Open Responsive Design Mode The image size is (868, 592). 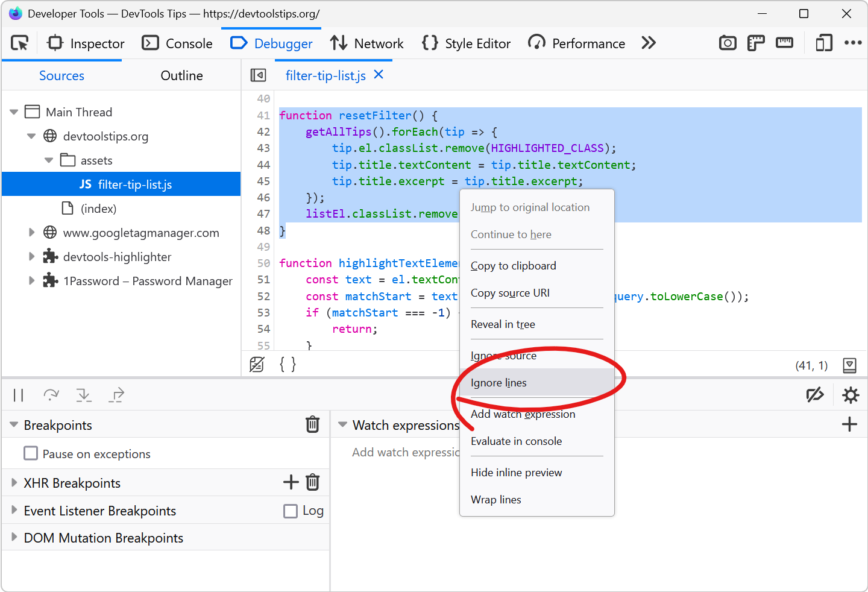point(824,43)
